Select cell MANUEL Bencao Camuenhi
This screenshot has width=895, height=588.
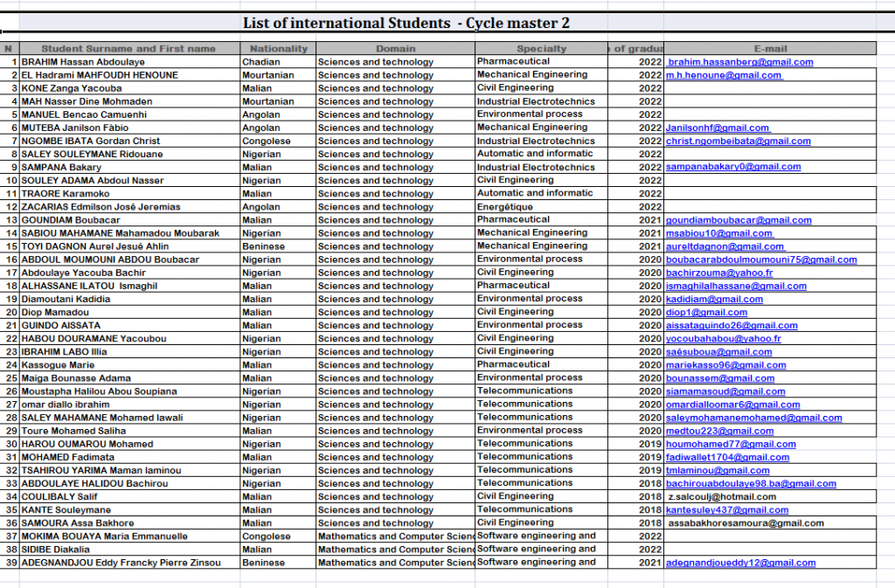[x=129, y=114]
